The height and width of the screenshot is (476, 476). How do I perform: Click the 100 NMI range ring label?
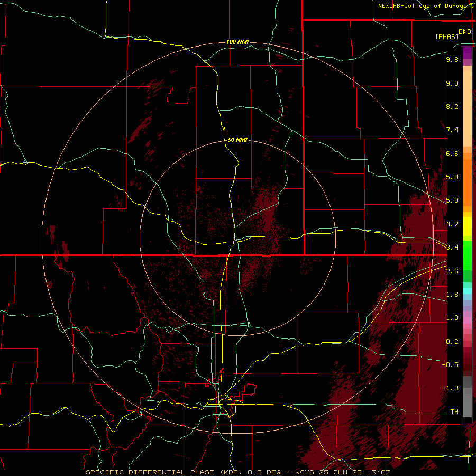coord(237,42)
